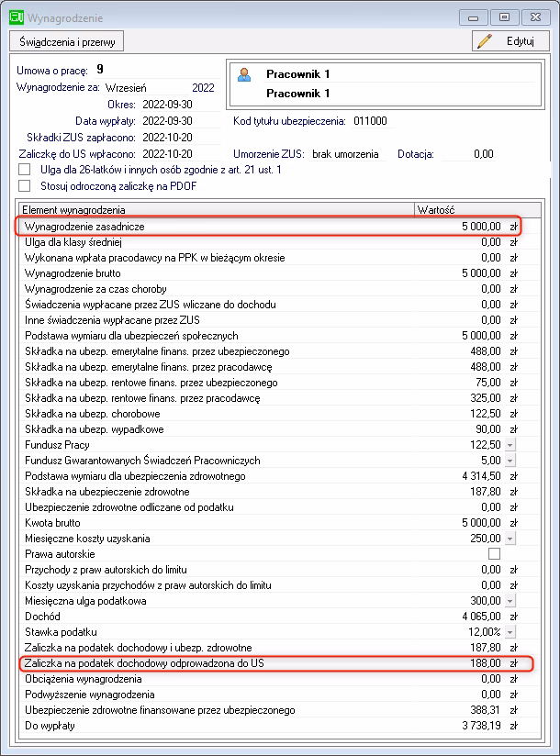Open Fundusz Gwarantowanych Świadczeń Pracowniczych dropdown
The height and width of the screenshot is (756, 560).
(x=511, y=461)
